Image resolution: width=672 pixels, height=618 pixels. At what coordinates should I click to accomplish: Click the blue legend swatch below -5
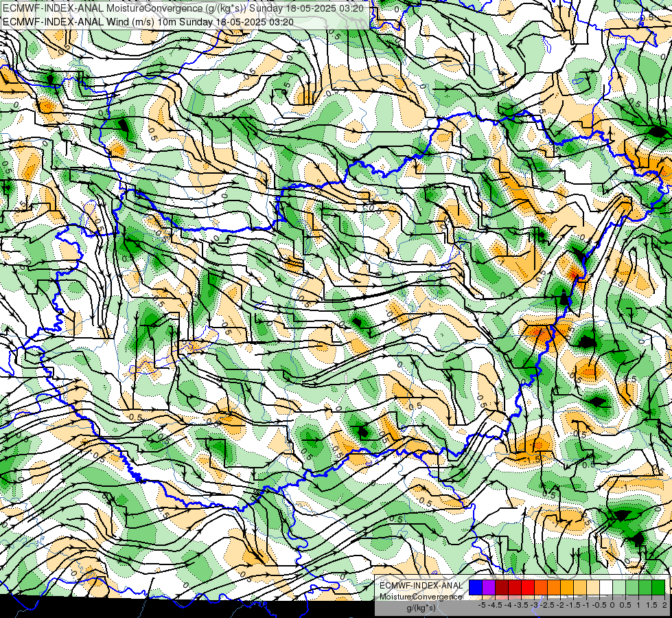click(x=476, y=587)
